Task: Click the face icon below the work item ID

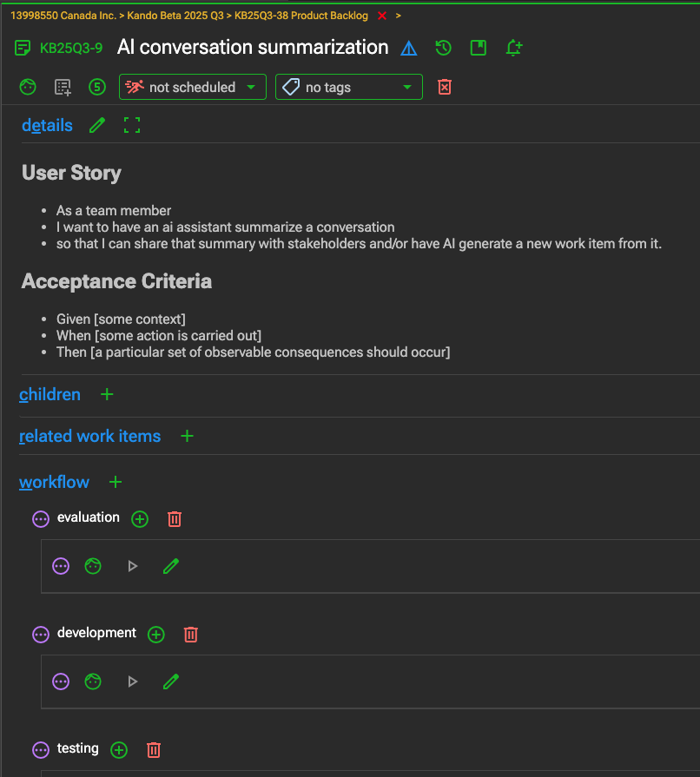Action: pyautogui.click(x=29, y=87)
